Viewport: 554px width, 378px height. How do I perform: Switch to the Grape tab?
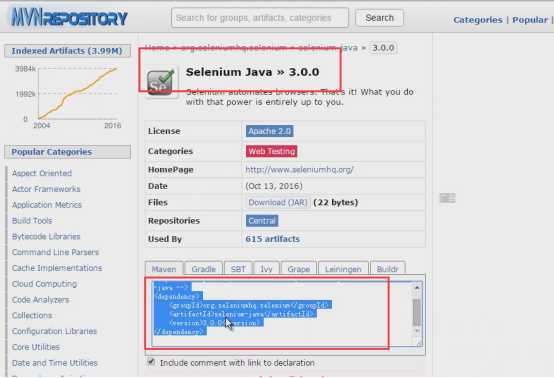click(299, 269)
